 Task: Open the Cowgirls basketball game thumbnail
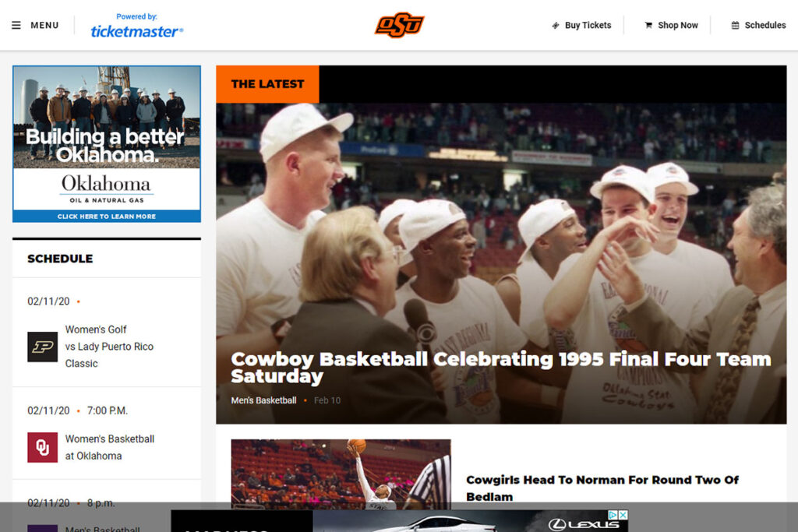click(x=341, y=474)
